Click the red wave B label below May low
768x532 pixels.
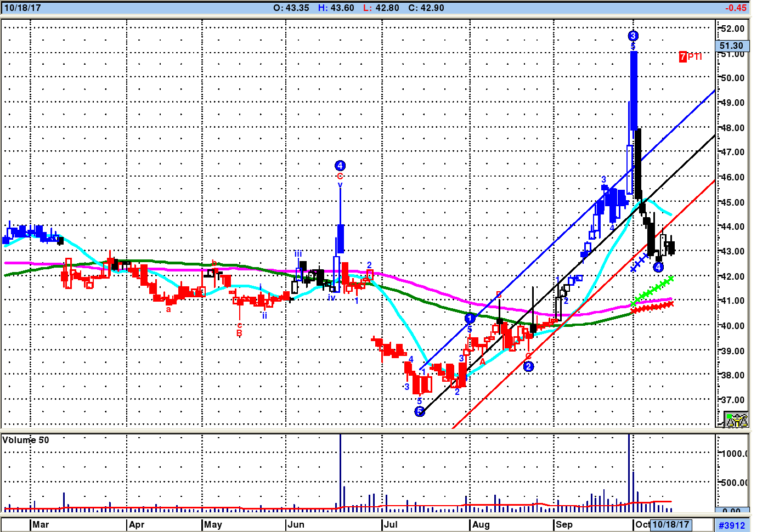tap(239, 333)
